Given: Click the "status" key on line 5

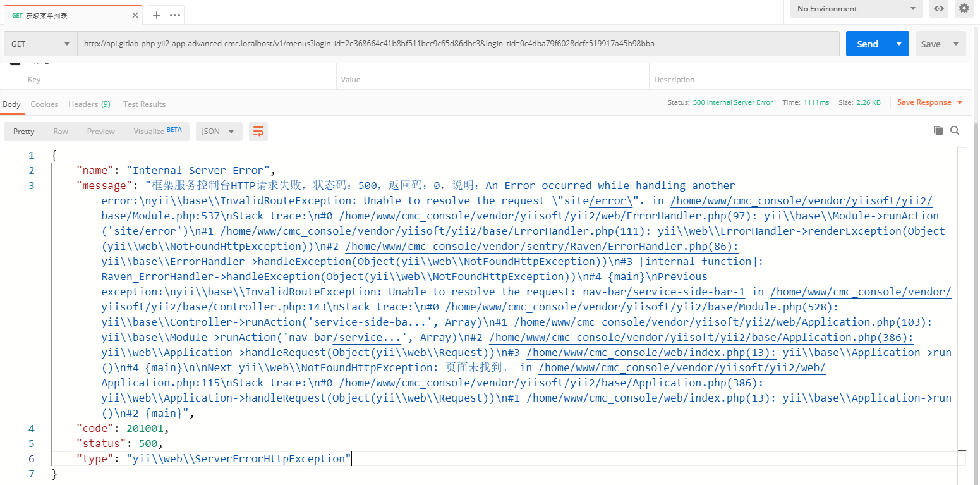Looking at the screenshot, I should pyautogui.click(x=101, y=443).
